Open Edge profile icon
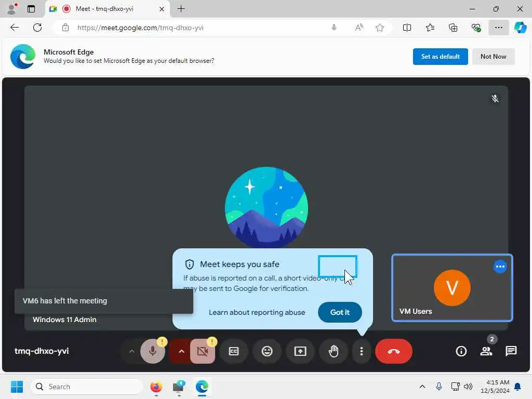The height and width of the screenshot is (399, 532). click(12, 9)
